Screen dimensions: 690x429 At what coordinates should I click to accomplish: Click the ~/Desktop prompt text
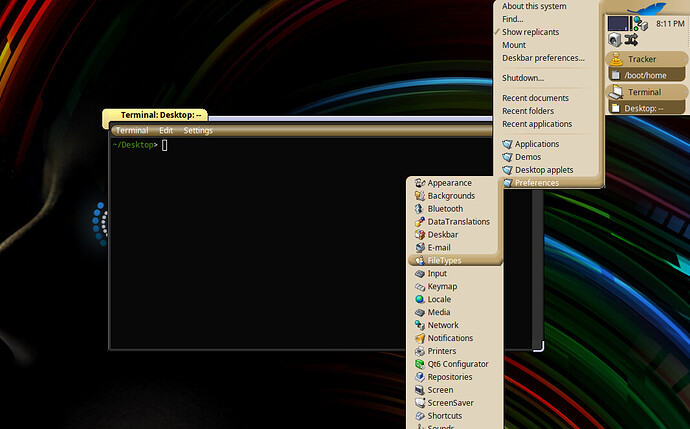coord(133,145)
